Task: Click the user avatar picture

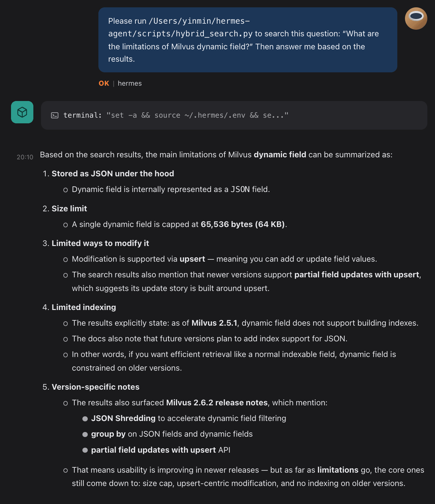Action: [416, 19]
